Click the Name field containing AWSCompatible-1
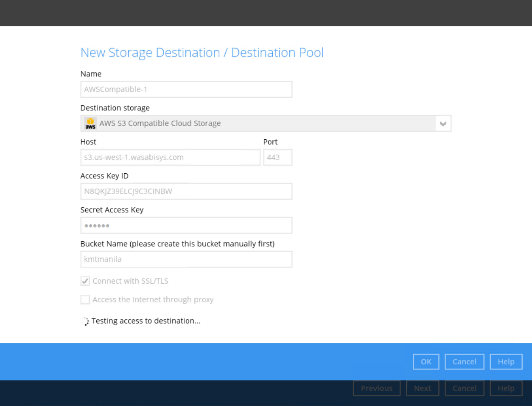The image size is (532, 406). pos(186,90)
